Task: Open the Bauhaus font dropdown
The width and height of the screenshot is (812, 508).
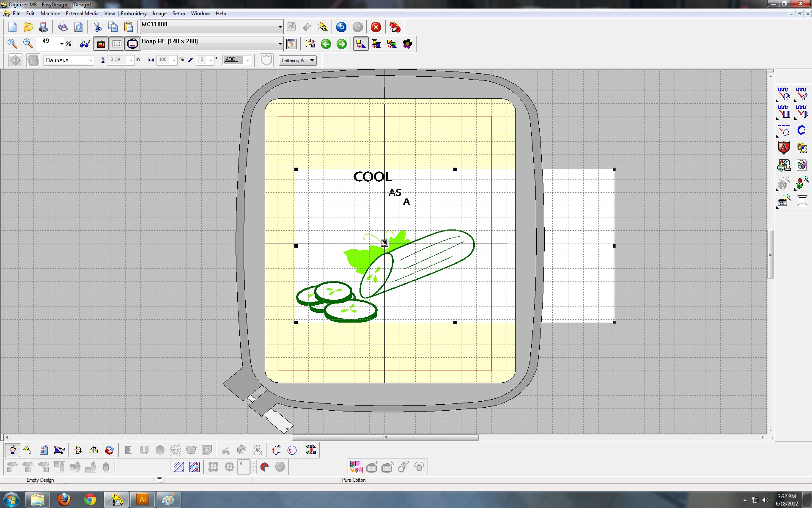Action: (90, 61)
